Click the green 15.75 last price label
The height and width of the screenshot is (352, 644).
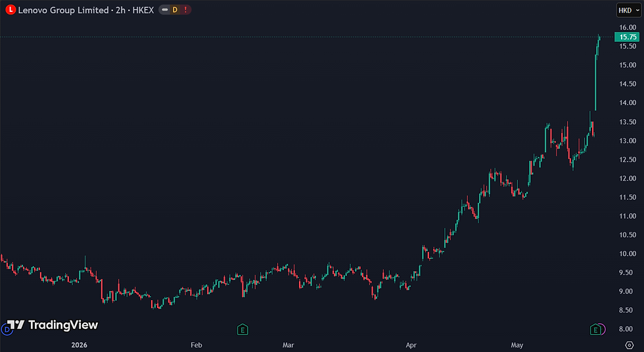[x=627, y=37]
